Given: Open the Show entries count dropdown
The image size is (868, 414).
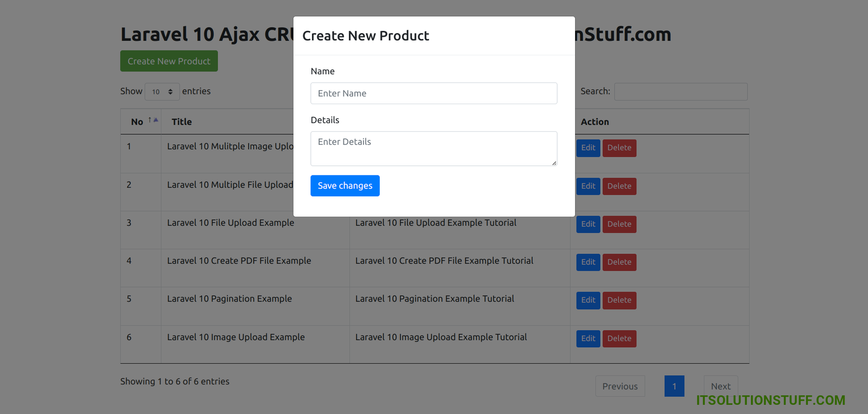Looking at the screenshot, I should (x=162, y=92).
